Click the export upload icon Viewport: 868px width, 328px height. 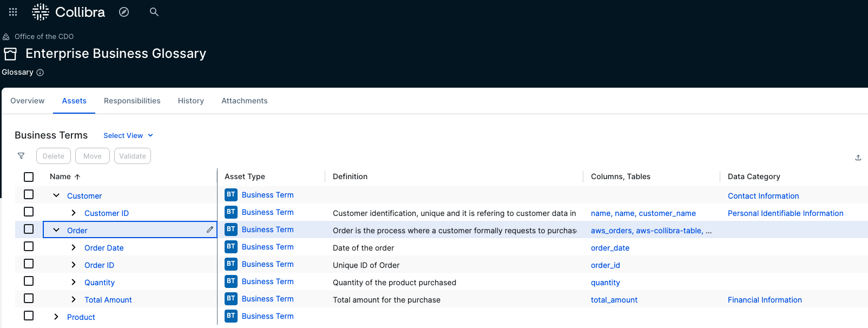click(858, 158)
